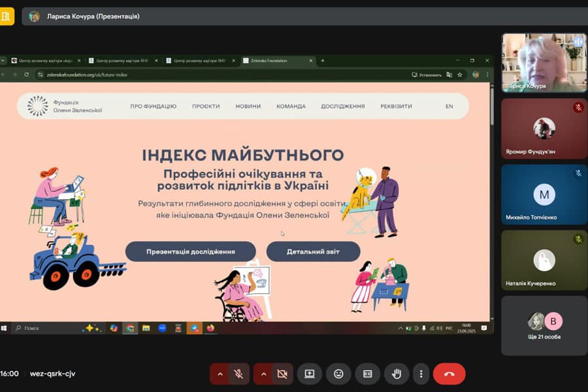This screenshot has height=392, width=588.
Task: Select Лариса Кочура's video tile
Action: point(544,63)
